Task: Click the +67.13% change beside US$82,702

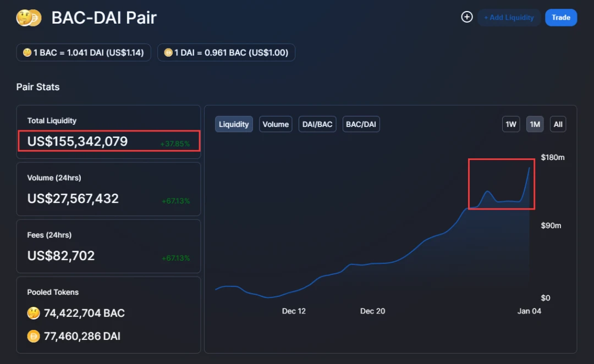Action: 176,258
